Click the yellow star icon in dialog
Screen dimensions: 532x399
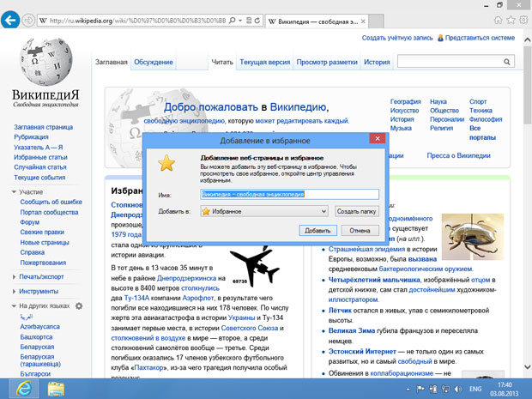[166, 163]
